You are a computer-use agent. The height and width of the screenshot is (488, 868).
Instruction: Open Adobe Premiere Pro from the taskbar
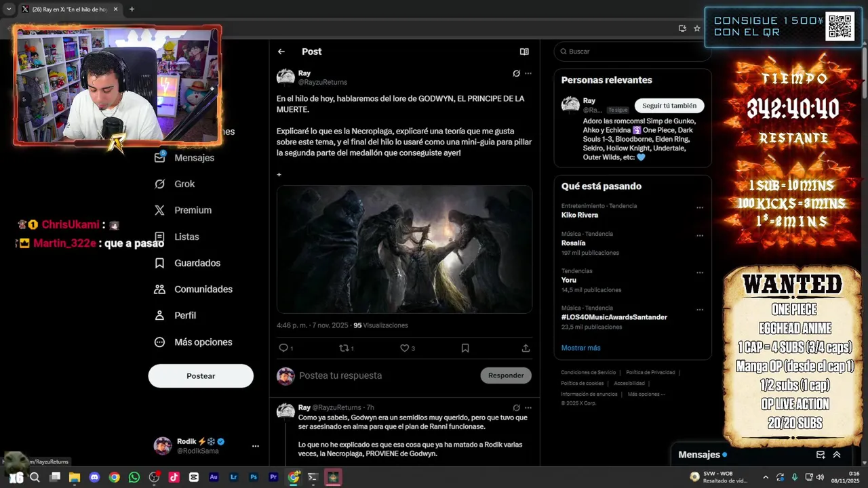pos(273,477)
